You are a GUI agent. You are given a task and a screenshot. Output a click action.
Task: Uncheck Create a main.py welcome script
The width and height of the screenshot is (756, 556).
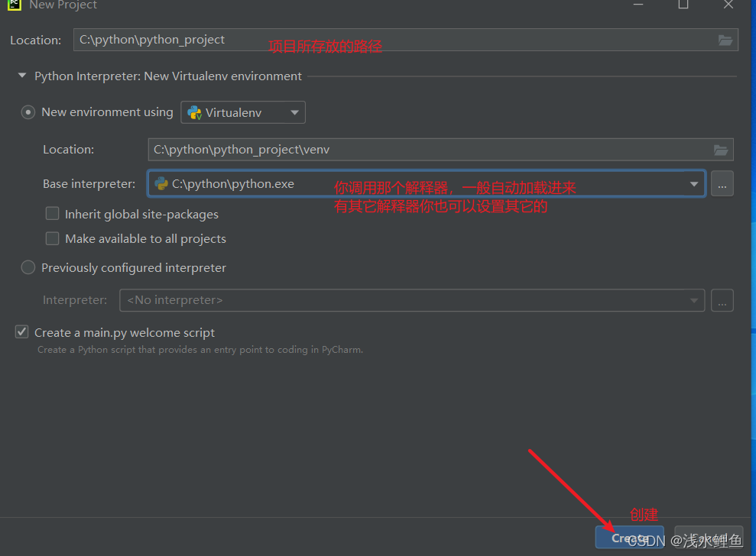point(21,332)
